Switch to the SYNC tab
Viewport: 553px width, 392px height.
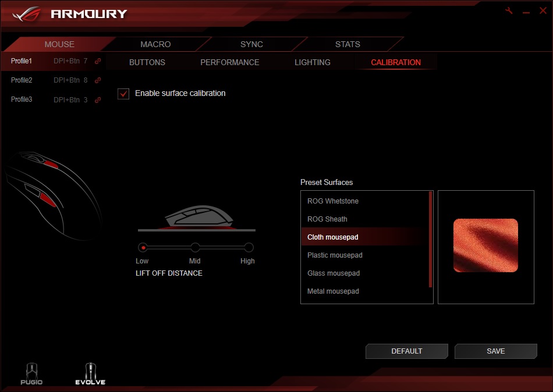coord(251,44)
